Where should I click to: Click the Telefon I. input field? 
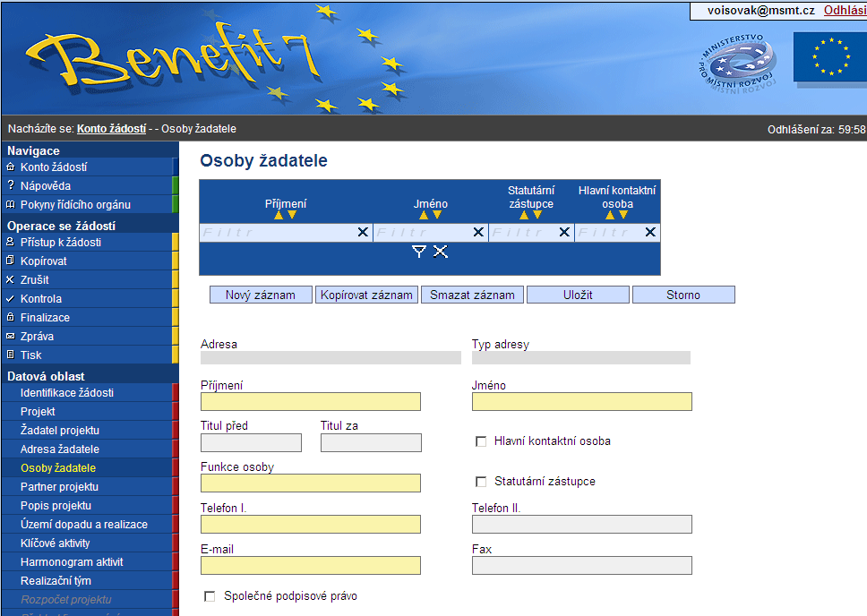[311, 524]
